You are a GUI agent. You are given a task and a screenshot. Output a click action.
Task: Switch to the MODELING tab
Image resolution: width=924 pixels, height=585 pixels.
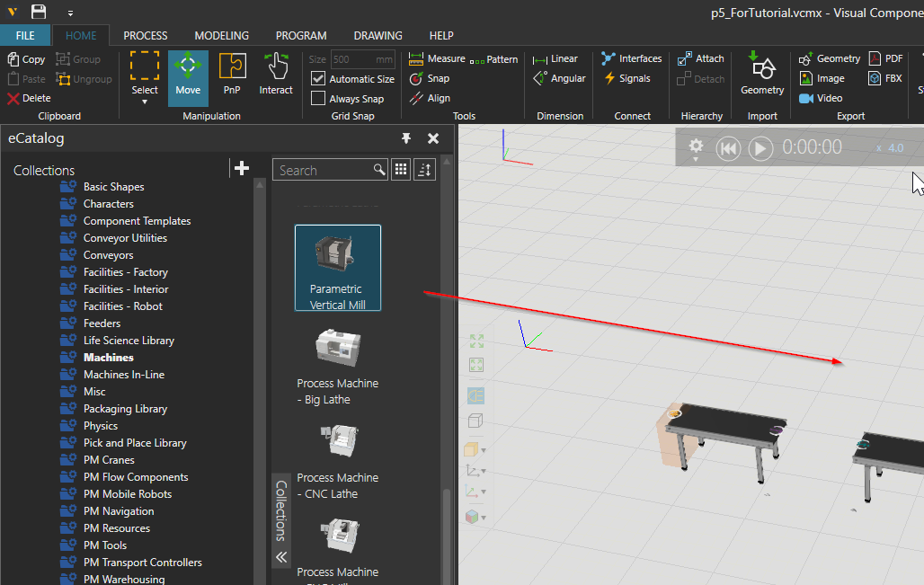(x=222, y=35)
